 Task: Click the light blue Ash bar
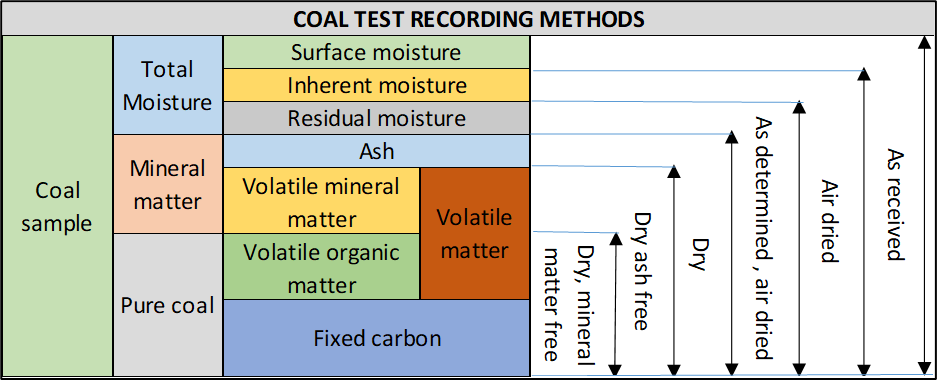[x=376, y=151]
